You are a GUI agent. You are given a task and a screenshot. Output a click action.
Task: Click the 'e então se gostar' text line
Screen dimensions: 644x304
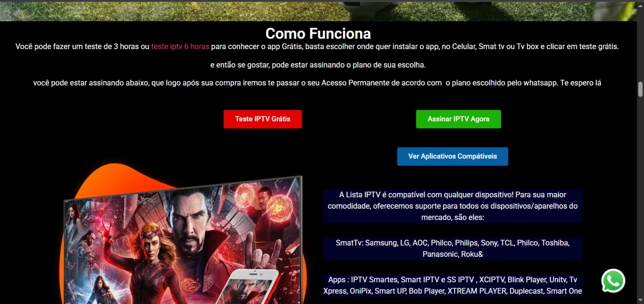(x=318, y=65)
